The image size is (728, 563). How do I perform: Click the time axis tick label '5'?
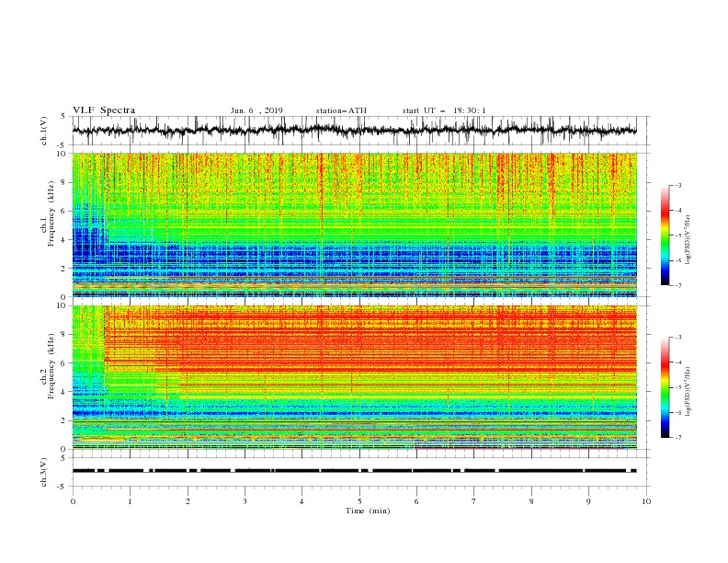click(x=359, y=501)
